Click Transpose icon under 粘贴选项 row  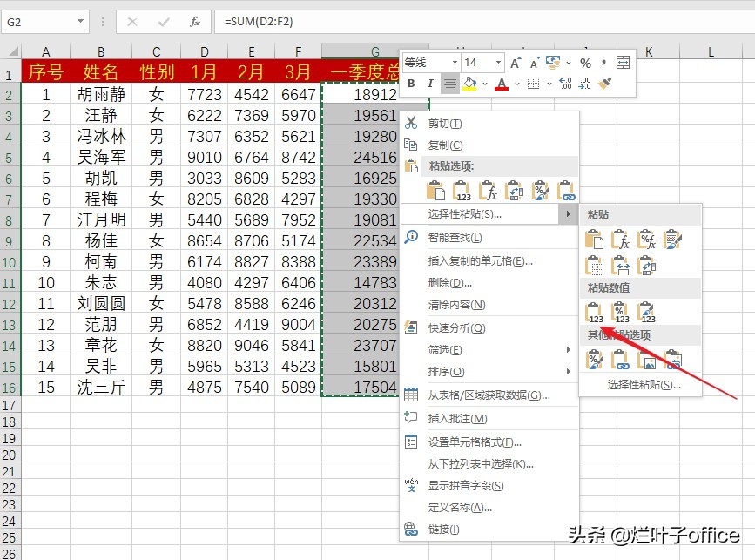pyautogui.click(x=514, y=190)
